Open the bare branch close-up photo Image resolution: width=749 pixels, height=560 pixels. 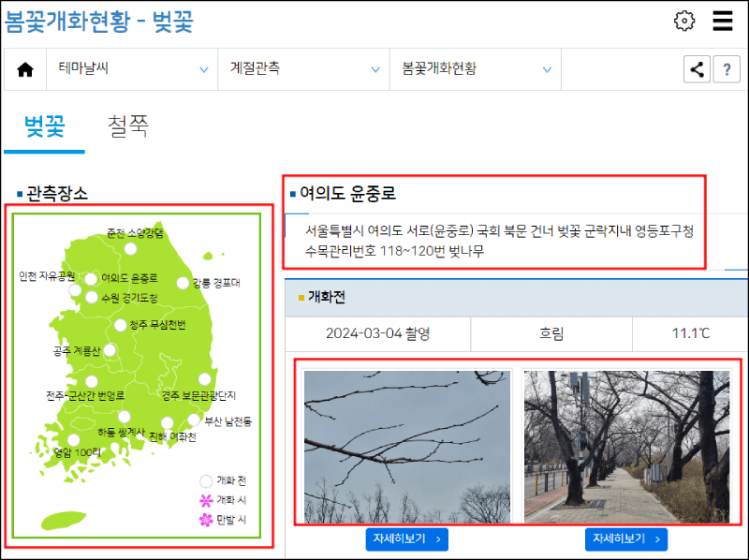pos(407,447)
